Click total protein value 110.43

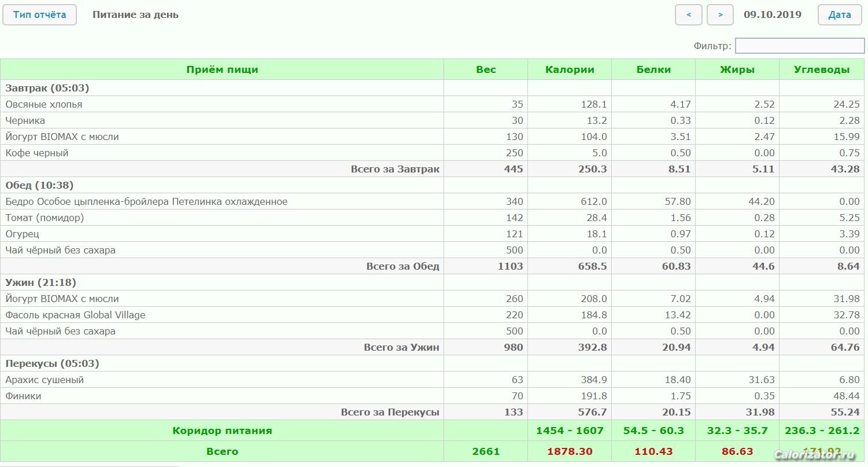[653, 451]
